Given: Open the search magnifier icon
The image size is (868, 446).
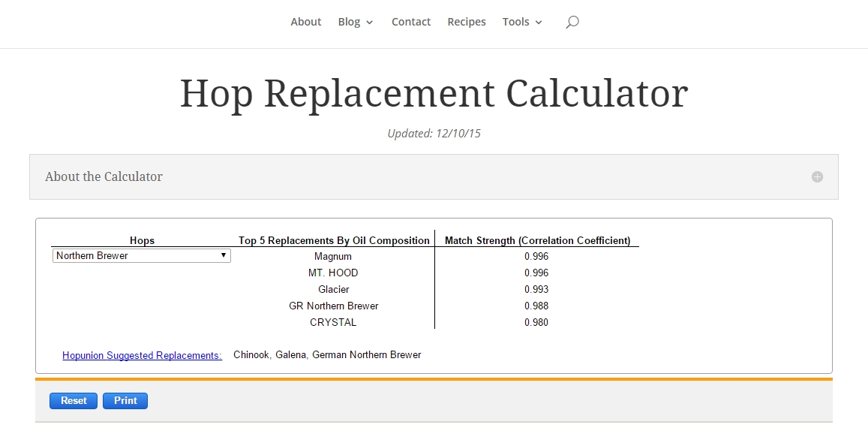Looking at the screenshot, I should click(572, 23).
